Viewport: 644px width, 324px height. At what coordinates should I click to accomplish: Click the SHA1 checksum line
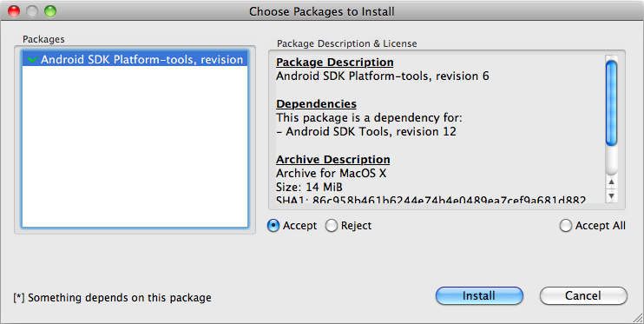click(x=430, y=201)
